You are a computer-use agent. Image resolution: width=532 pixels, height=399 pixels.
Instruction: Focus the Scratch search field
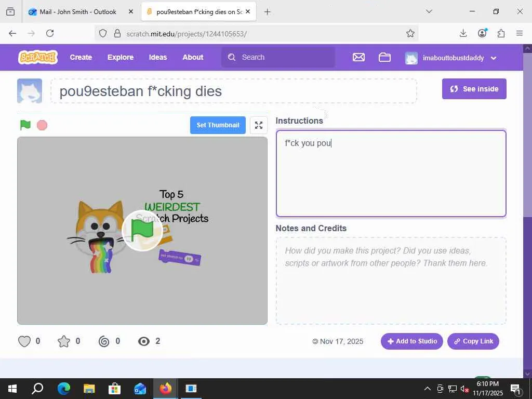click(x=278, y=57)
